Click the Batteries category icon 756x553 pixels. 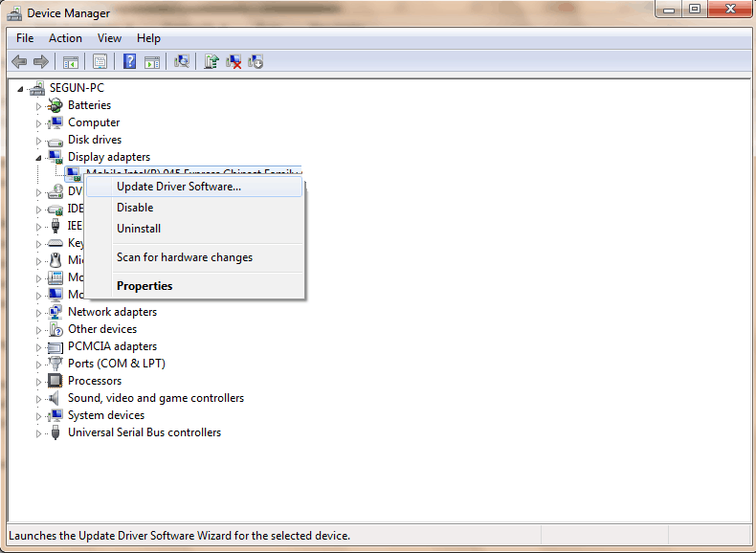tap(56, 105)
